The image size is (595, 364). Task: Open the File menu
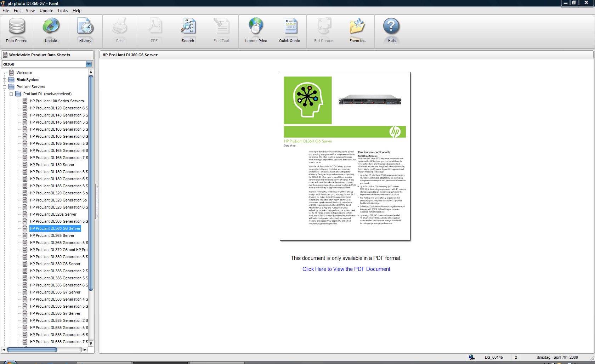6,11
